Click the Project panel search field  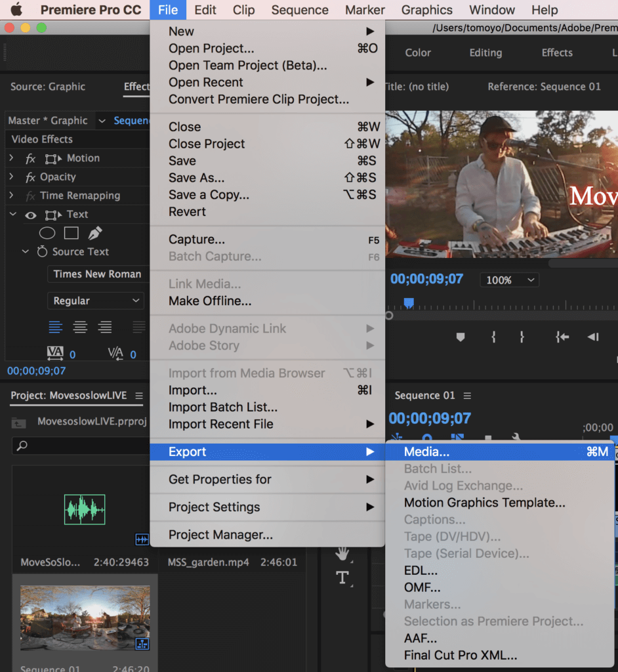[x=81, y=446]
